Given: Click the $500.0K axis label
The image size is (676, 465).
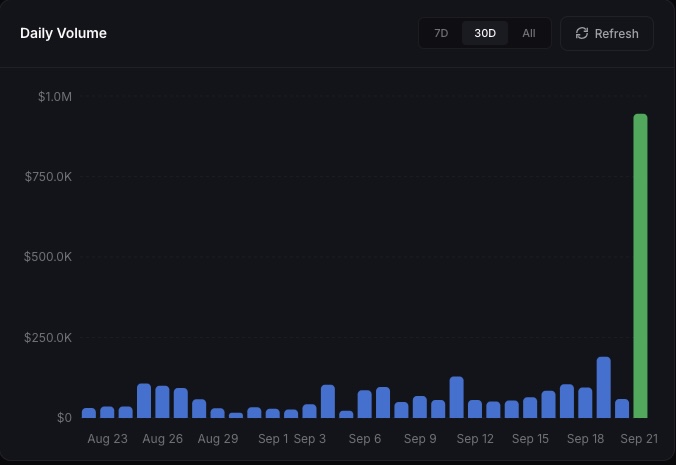Looking at the screenshot, I should coord(48,257).
